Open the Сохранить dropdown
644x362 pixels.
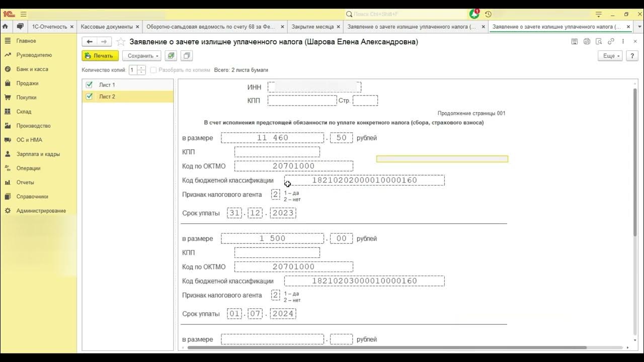point(143,56)
